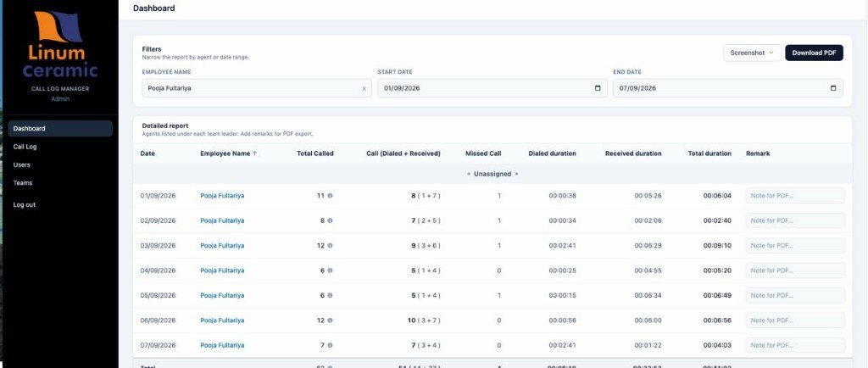Click the Start Date input field
868x368 pixels.
tap(492, 88)
